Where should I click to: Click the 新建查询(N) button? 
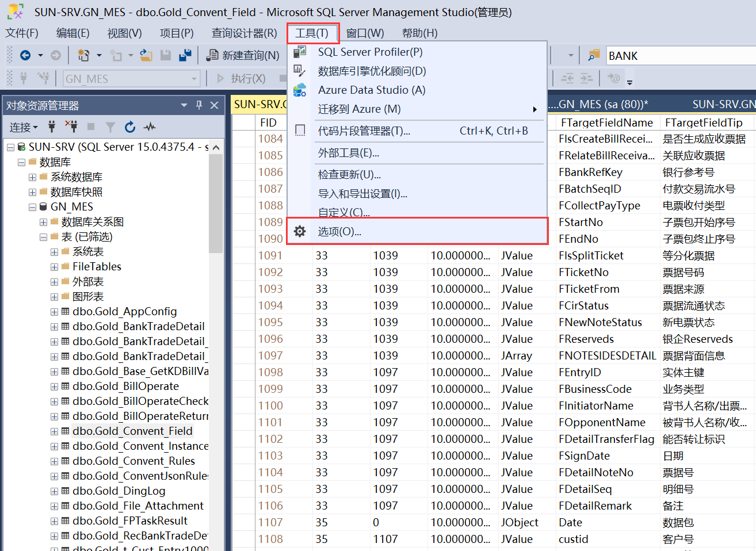(243, 55)
